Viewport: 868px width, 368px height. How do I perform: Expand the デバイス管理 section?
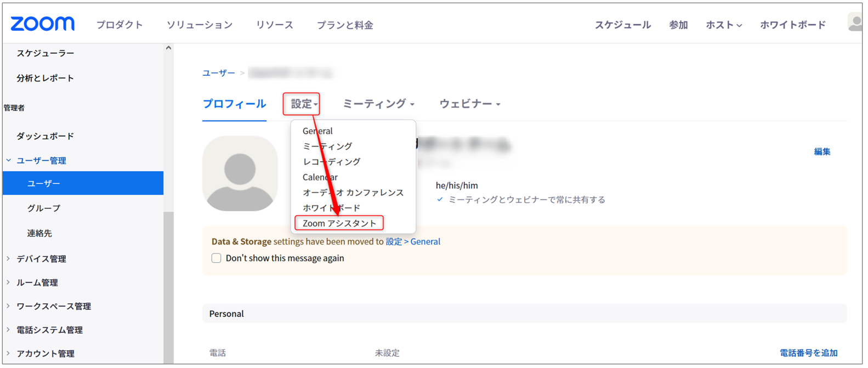coord(9,259)
